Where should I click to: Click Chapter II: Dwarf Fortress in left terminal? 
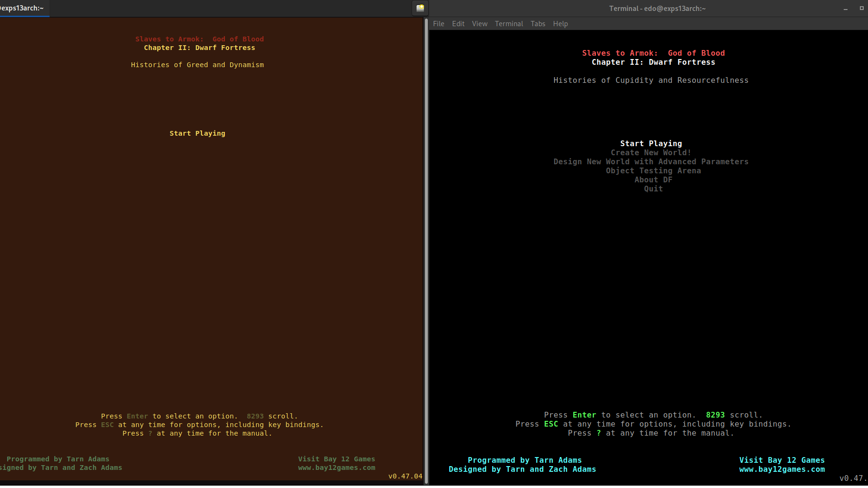pos(200,48)
